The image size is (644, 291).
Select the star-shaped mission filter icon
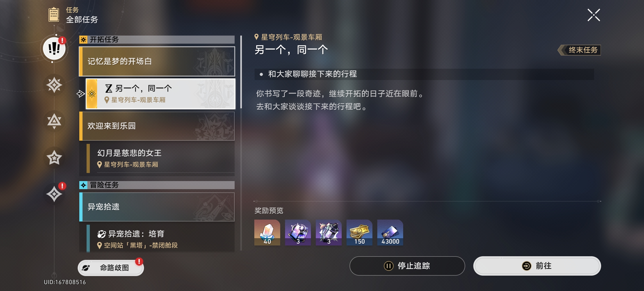click(54, 158)
